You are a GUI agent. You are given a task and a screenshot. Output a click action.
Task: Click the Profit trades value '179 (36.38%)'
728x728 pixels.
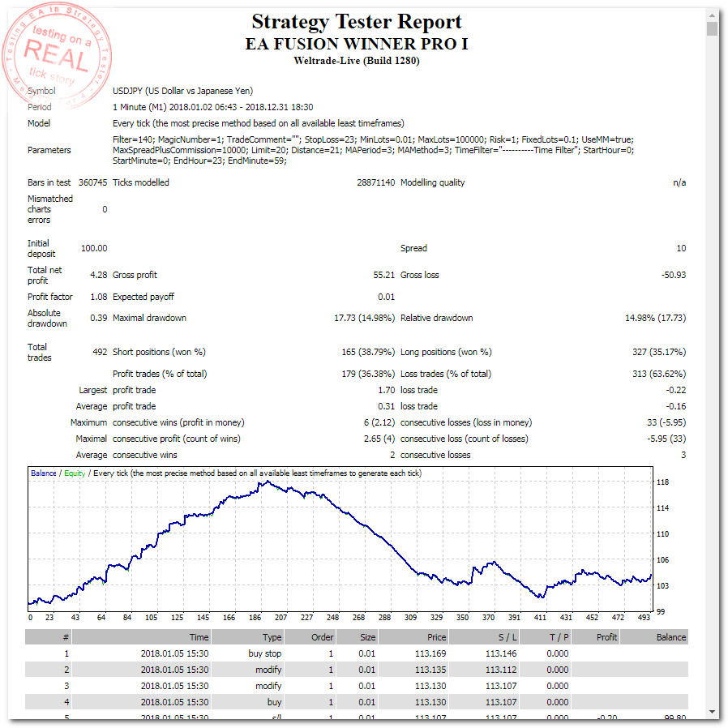[368, 374]
